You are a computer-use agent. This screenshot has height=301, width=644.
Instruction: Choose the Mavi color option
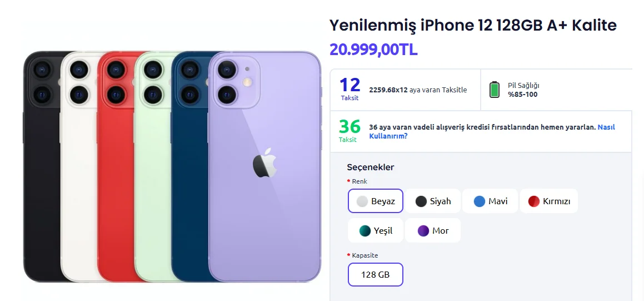(x=490, y=201)
